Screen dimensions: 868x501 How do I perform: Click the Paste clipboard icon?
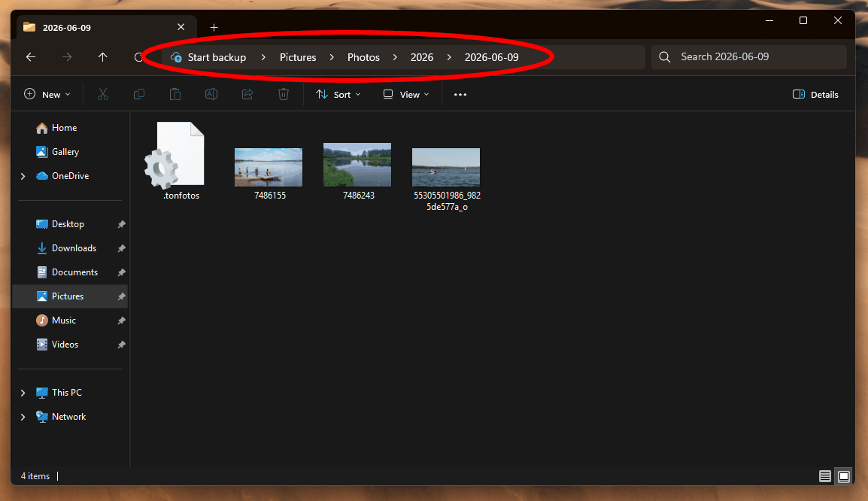click(x=175, y=95)
